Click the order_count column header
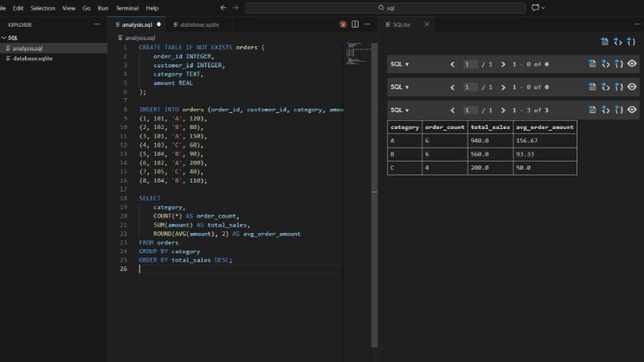Viewport: 644px width, 362px height. [x=445, y=127]
